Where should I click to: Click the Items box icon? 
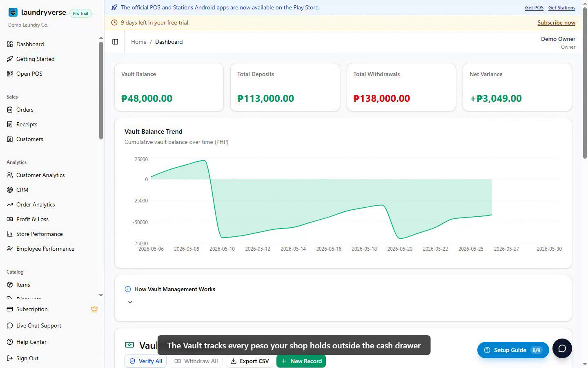(10, 285)
